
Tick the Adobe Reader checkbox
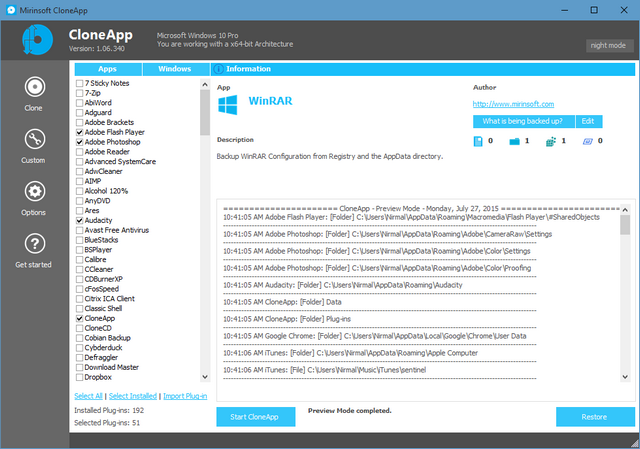pos(80,152)
